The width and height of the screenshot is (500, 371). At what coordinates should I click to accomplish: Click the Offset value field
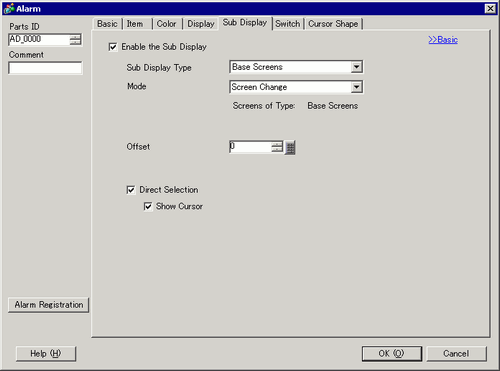(250, 147)
